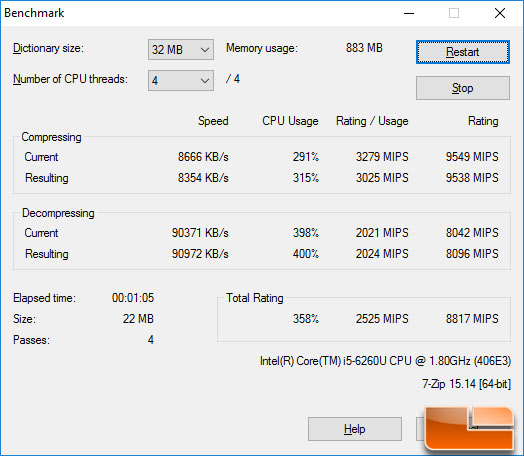
Task: Click the Number of CPU threads label
Action: pyautogui.click(x=70, y=79)
